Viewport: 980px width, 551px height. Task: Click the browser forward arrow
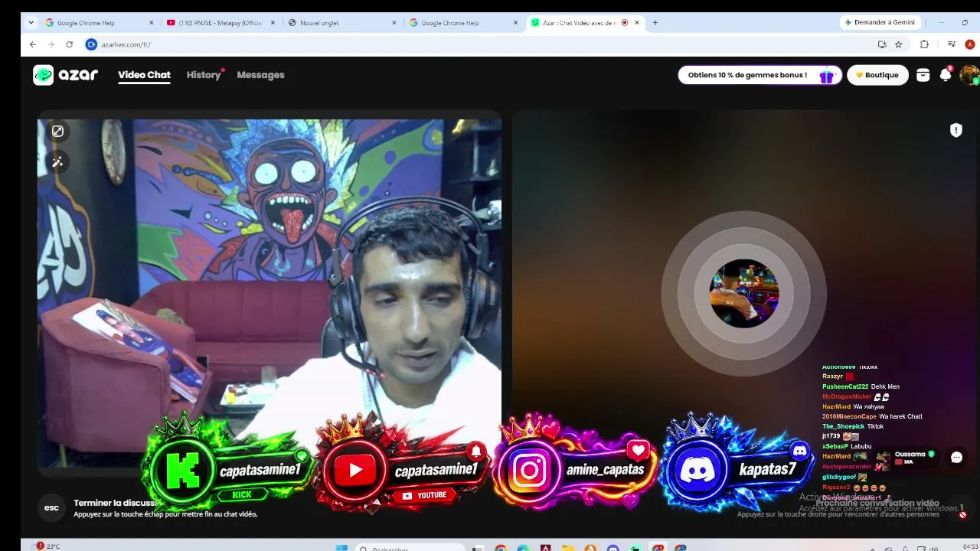point(51,44)
